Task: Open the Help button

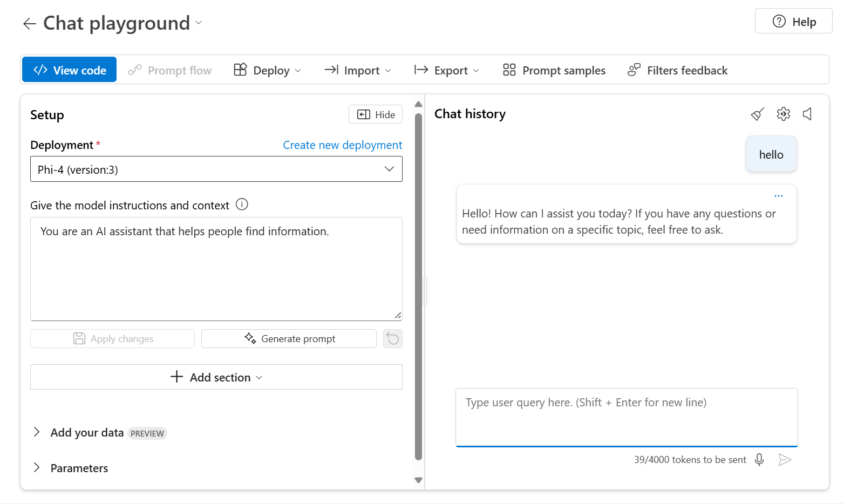Action: tap(793, 22)
